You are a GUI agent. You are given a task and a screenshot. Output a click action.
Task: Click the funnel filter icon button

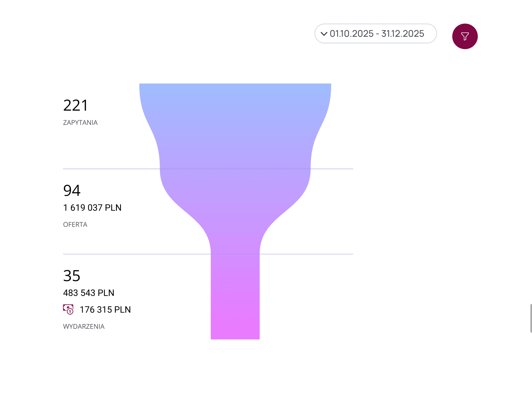point(465,36)
